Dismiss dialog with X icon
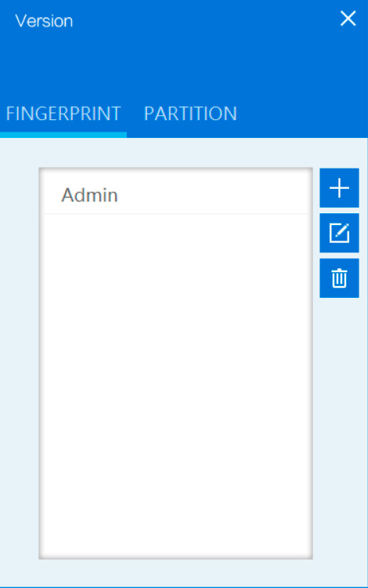Image resolution: width=368 pixels, height=588 pixels. coord(348,18)
